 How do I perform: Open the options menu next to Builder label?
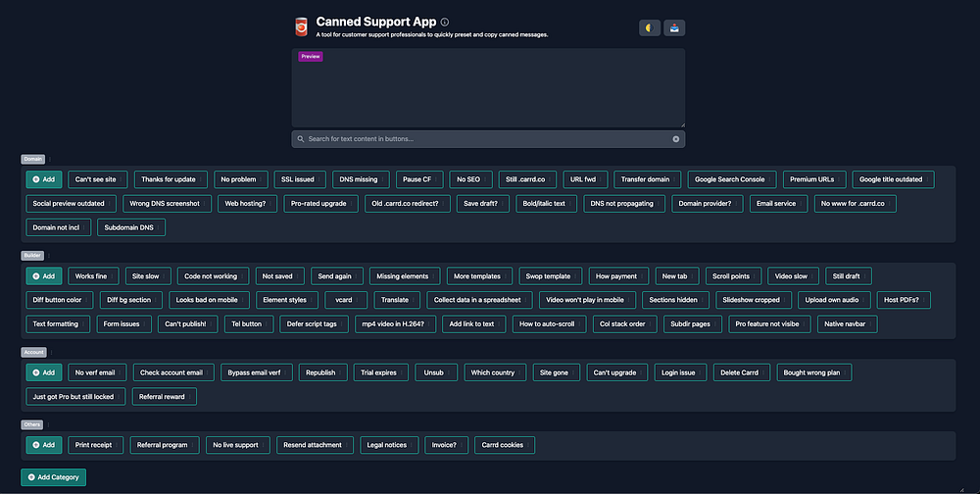[49, 255]
